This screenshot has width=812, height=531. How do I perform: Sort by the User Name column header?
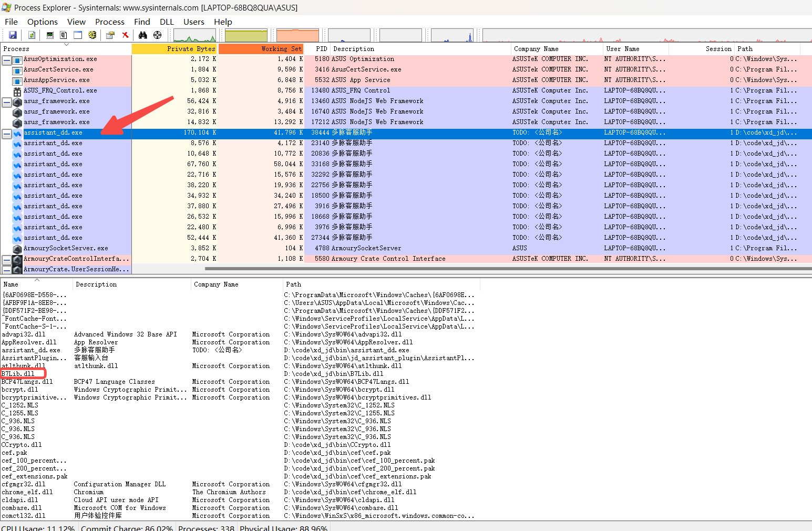coord(635,49)
